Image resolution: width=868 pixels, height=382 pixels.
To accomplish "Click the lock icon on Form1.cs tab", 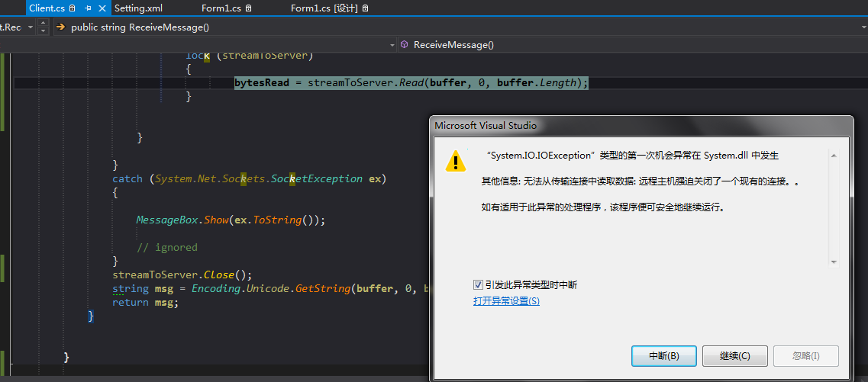I will click(248, 8).
